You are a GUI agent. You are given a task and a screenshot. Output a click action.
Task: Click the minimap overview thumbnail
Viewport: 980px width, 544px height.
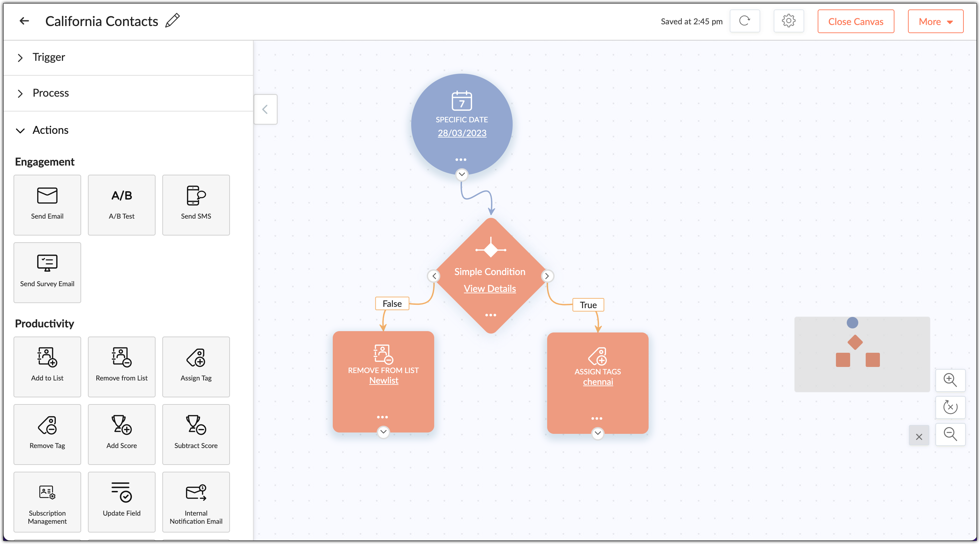point(862,354)
